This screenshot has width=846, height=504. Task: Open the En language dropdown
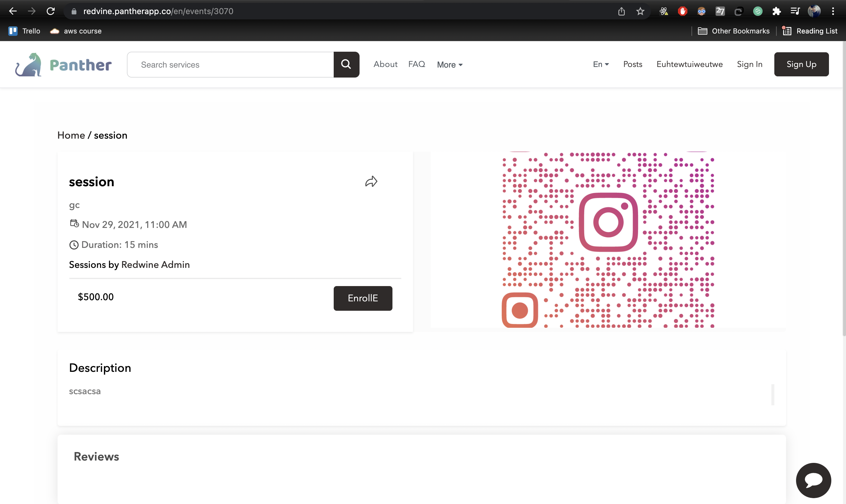tap(600, 64)
